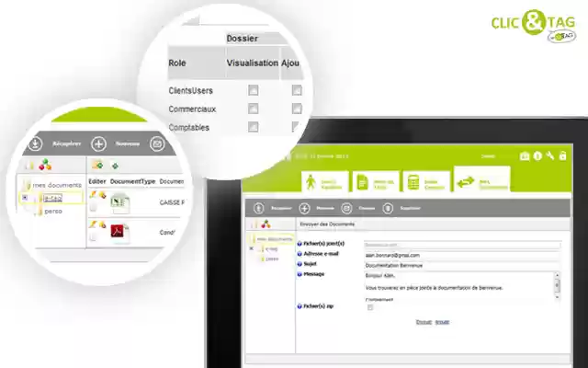Screen dimensions: 588x368
Task: Collapse the tree node box on tablet screen
Action: click(x=251, y=248)
